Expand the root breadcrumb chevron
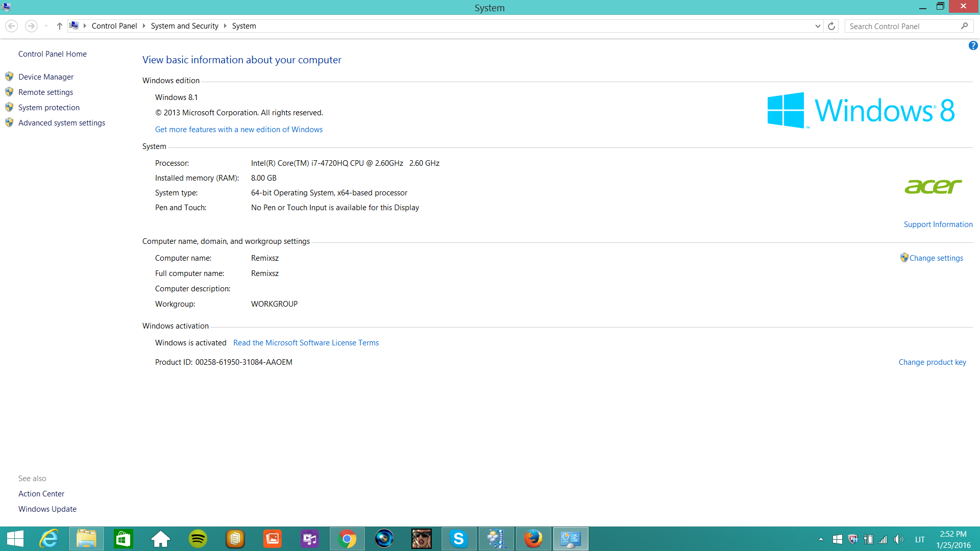Viewport: 980px width, 551px height. (85, 26)
